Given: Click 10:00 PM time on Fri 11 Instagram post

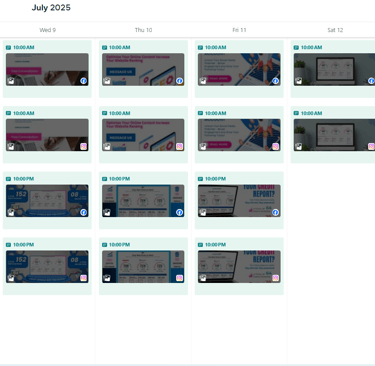Looking at the screenshot, I should [215, 245].
